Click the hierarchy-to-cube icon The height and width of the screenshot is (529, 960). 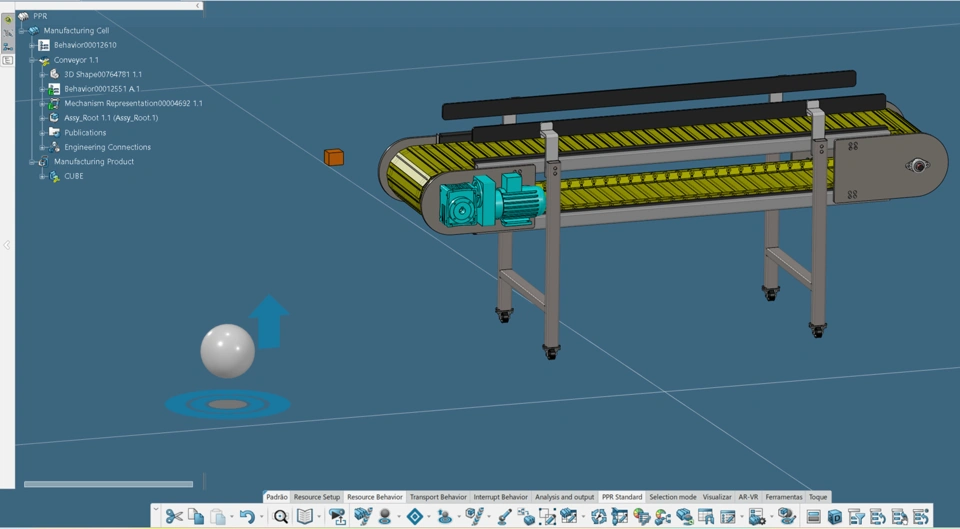pyautogui.click(x=525, y=516)
